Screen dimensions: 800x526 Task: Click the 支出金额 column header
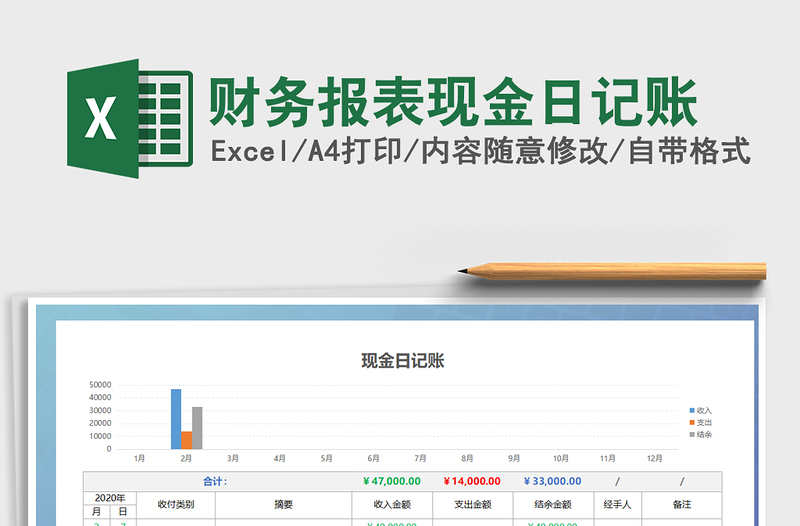[x=472, y=505]
